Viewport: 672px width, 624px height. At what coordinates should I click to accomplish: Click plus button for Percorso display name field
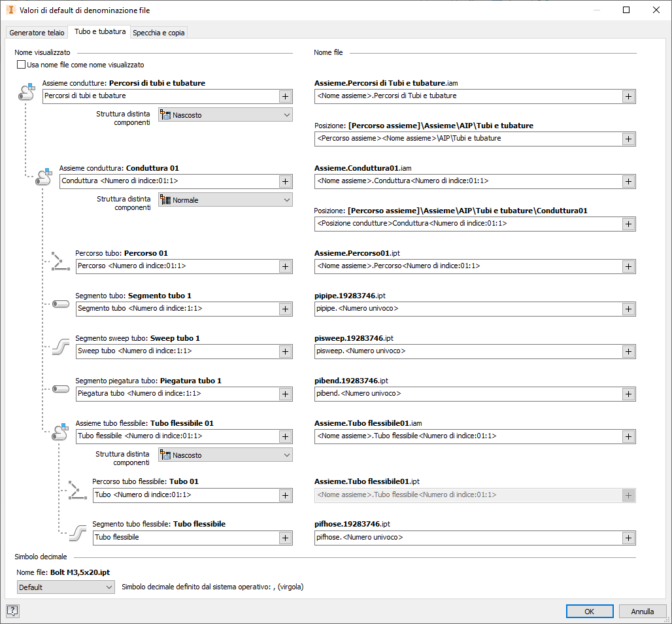[285, 266]
